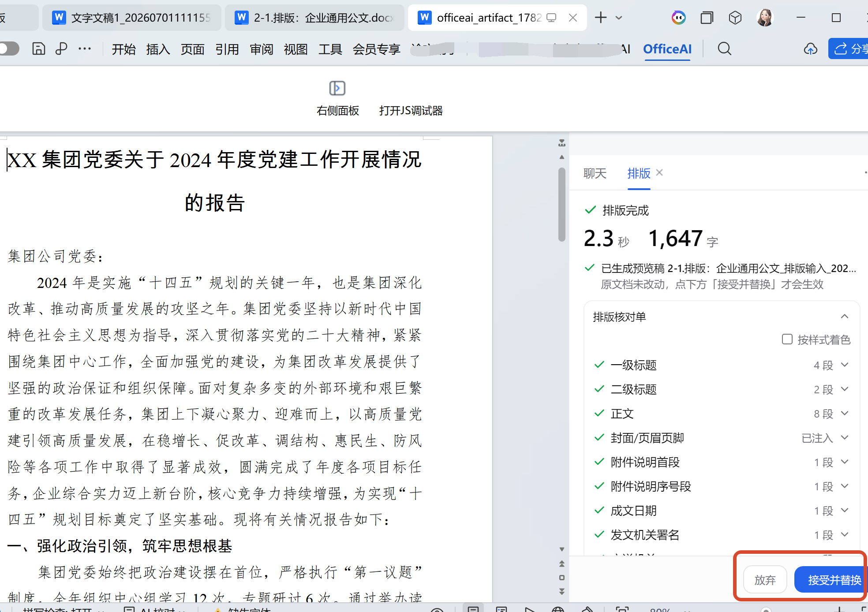Click the scrollbar down arrow
868x612 pixels.
(561, 549)
